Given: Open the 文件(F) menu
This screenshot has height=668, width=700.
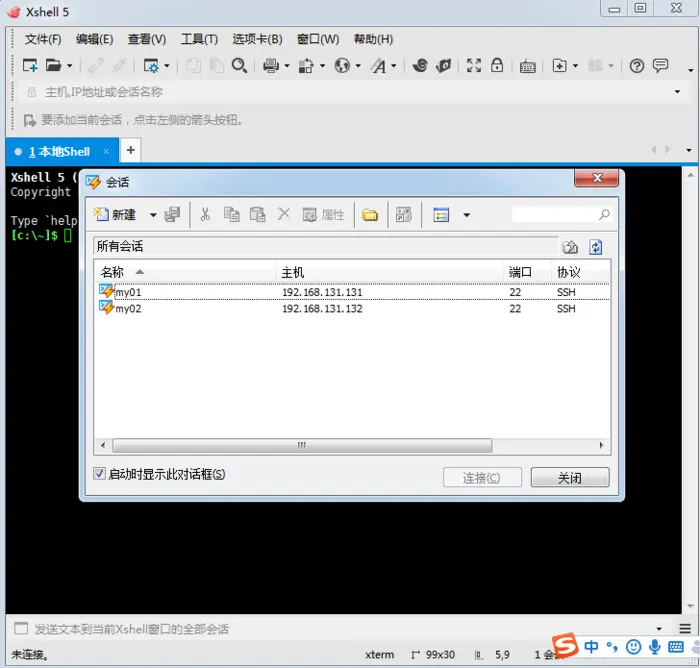Looking at the screenshot, I should click(43, 39).
